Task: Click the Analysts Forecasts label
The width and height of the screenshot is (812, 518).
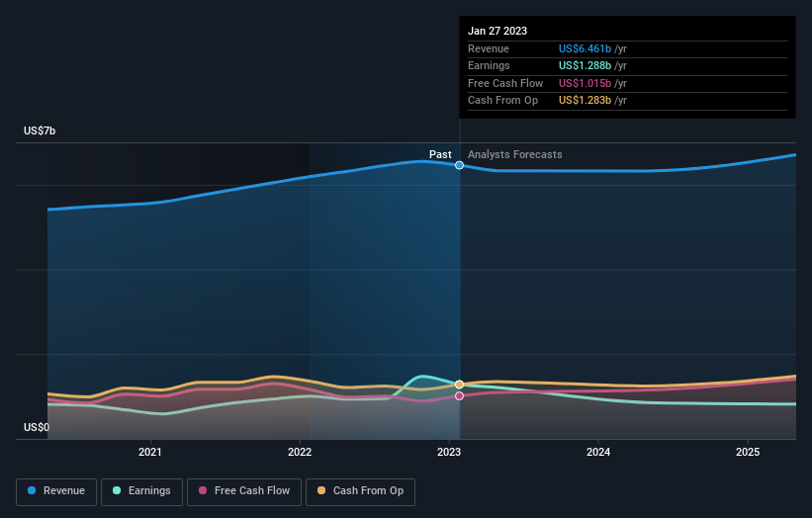Action: [514, 154]
